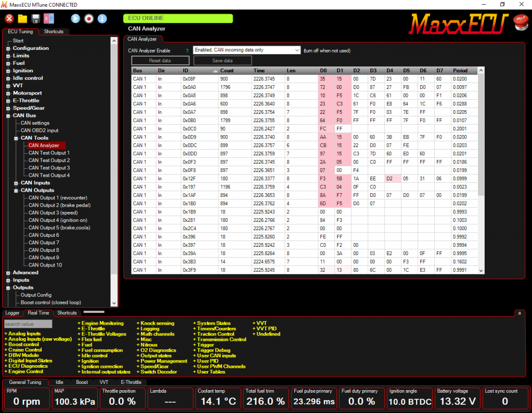Expand Ignition tree node
The width and height of the screenshot is (532, 413).
8,71
